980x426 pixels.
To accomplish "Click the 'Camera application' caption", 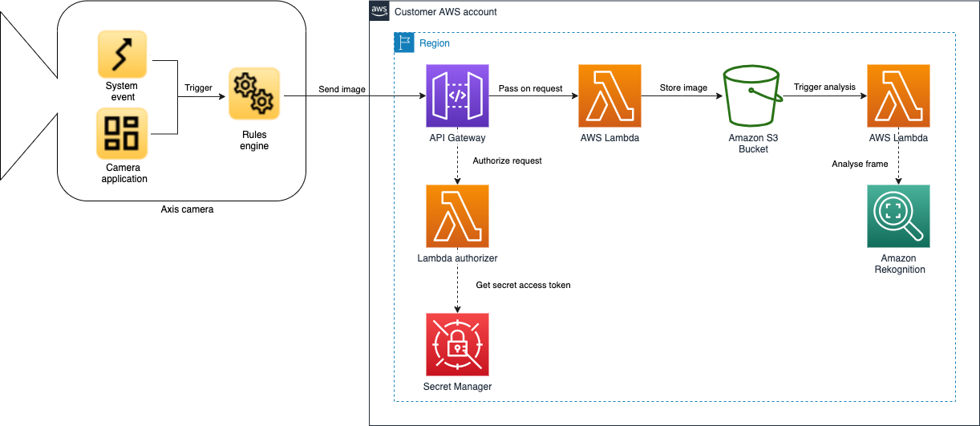I will point(123,173).
